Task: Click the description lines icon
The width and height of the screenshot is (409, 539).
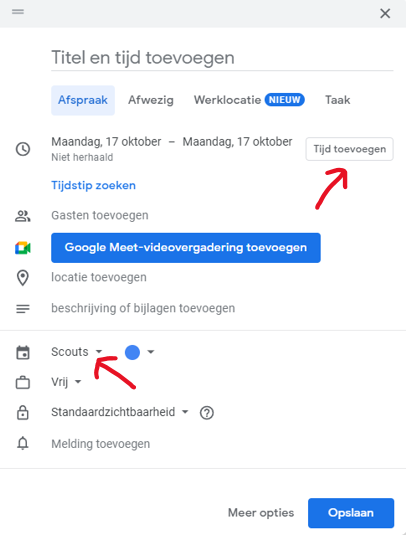Action: (23, 309)
